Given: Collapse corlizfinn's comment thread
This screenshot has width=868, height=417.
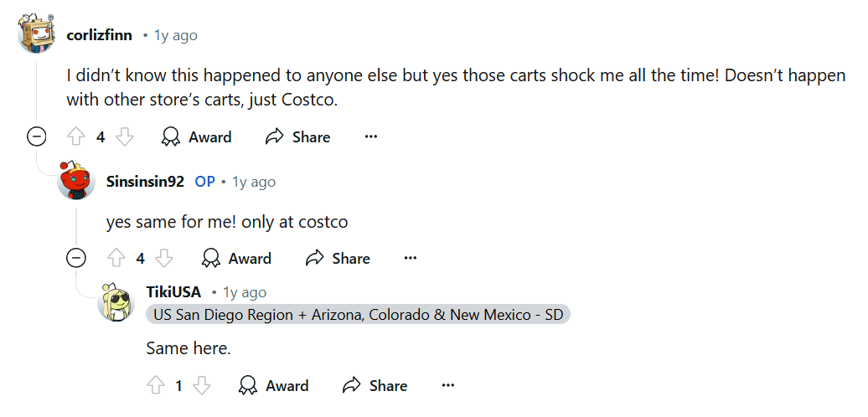Looking at the screenshot, I should [x=37, y=136].
